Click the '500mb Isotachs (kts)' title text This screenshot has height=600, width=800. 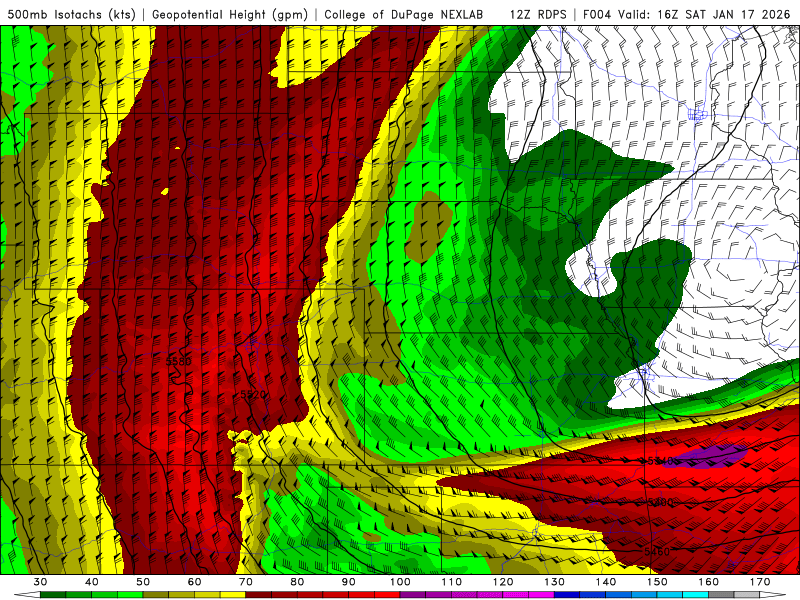tap(71, 14)
